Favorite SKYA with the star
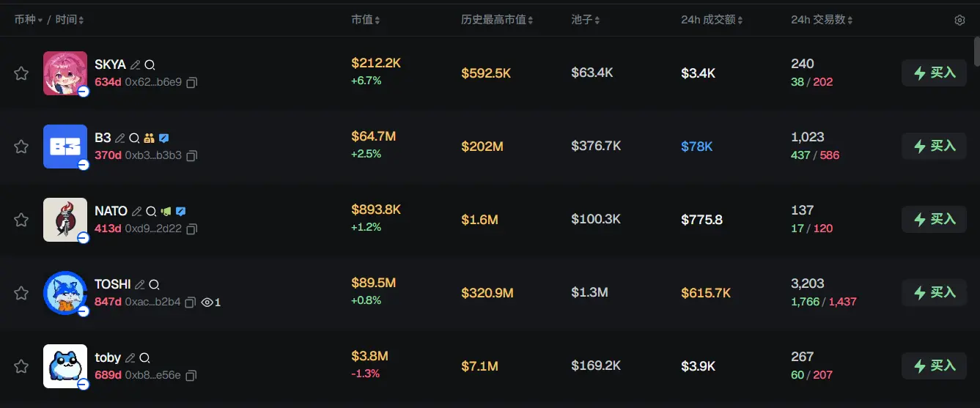This screenshot has width=980, height=408. coord(21,73)
